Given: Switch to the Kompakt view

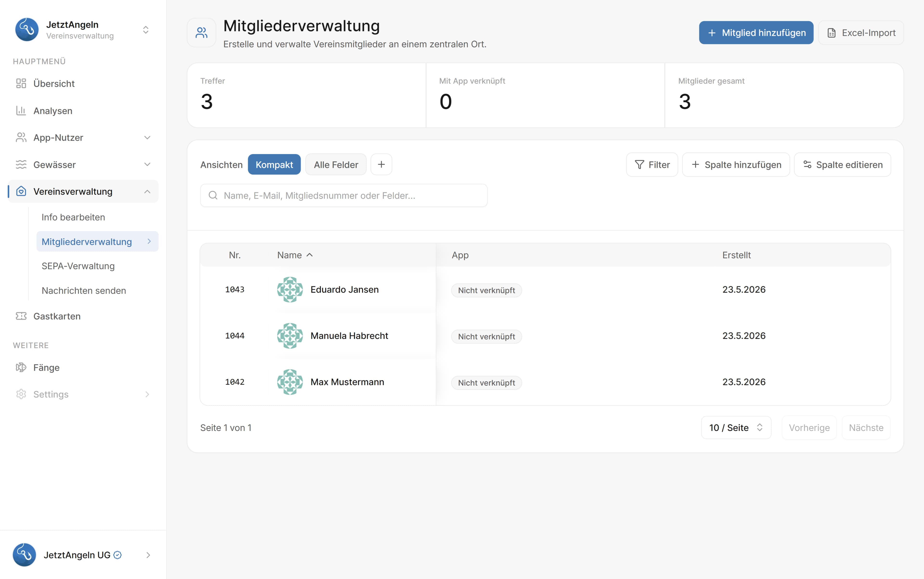Looking at the screenshot, I should (275, 165).
